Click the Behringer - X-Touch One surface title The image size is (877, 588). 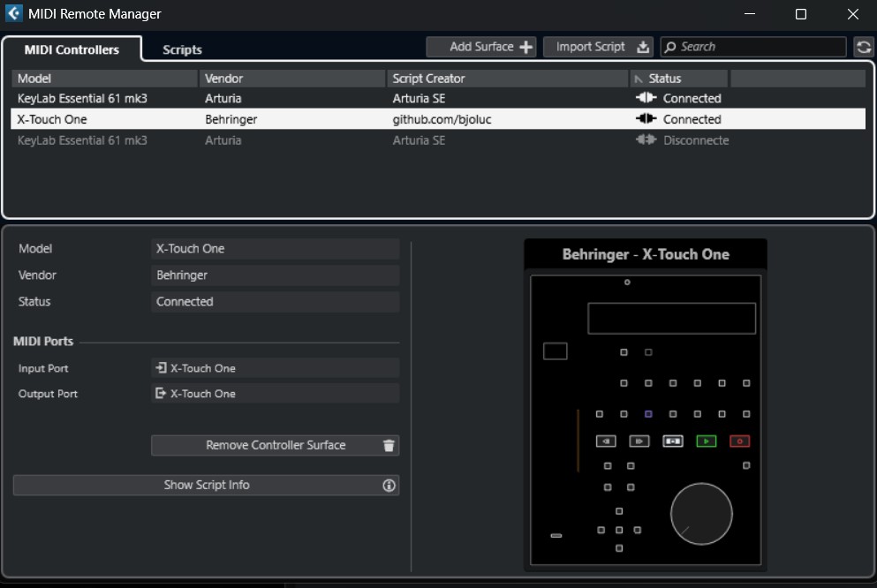(646, 254)
